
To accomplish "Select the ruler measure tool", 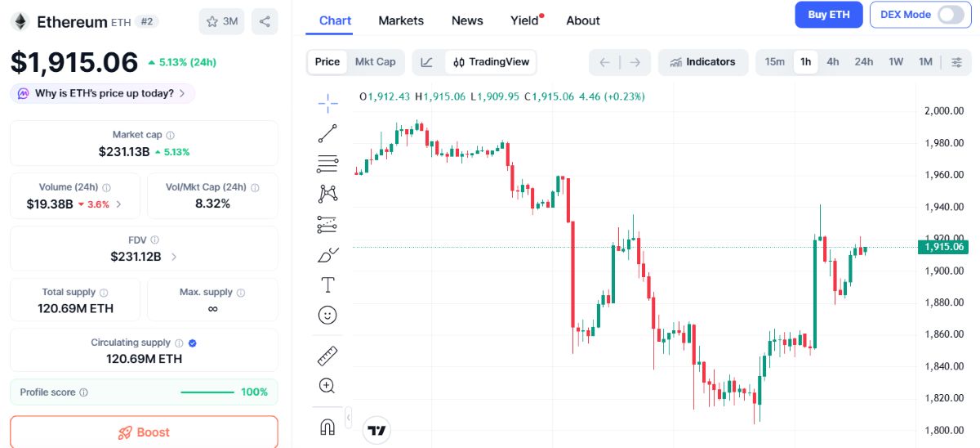I will pyautogui.click(x=327, y=356).
